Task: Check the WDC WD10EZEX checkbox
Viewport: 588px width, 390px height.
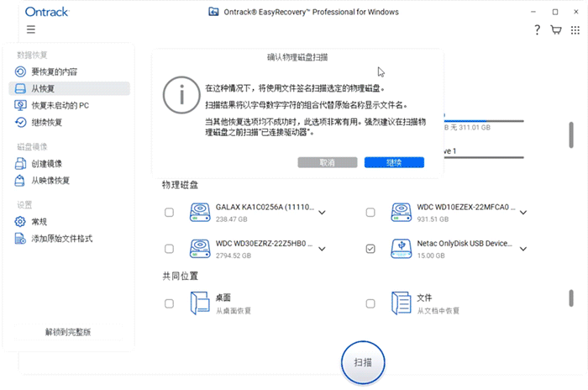Action: pyautogui.click(x=370, y=213)
